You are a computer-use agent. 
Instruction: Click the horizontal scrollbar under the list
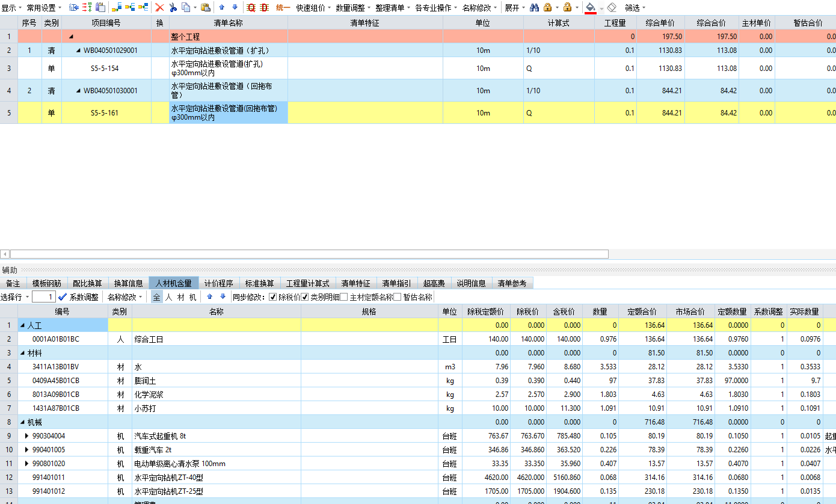click(309, 254)
